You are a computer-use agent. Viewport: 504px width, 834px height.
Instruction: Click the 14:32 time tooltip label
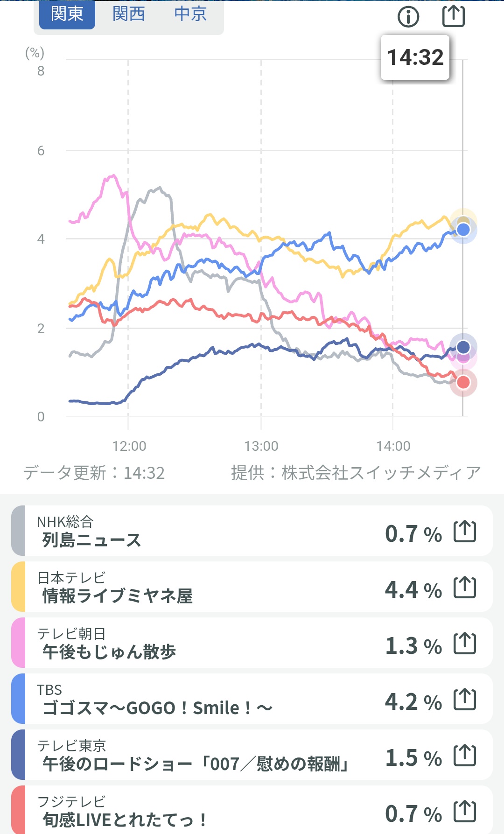click(x=415, y=57)
